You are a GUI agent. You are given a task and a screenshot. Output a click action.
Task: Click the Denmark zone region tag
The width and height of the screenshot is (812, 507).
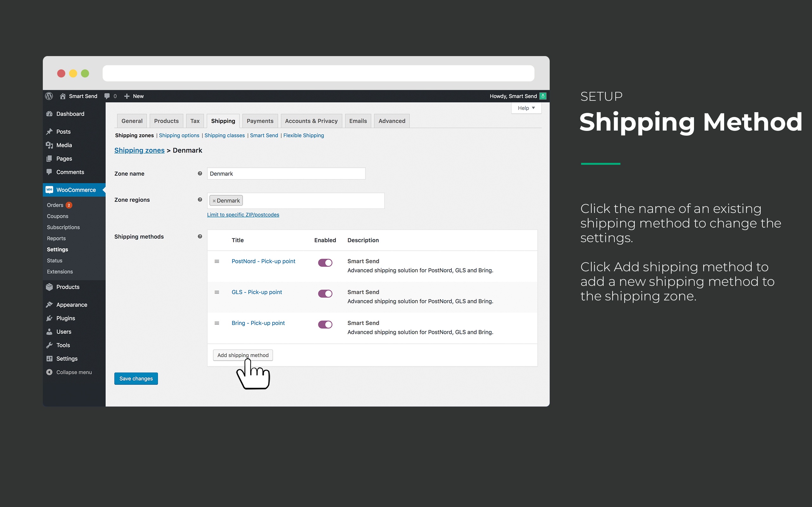226,200
